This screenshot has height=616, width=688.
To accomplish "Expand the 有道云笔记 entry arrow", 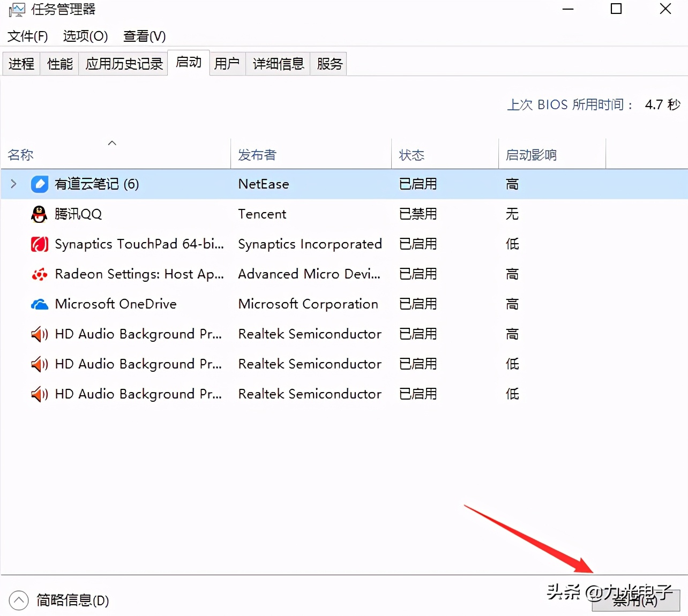I will (13, 184).
